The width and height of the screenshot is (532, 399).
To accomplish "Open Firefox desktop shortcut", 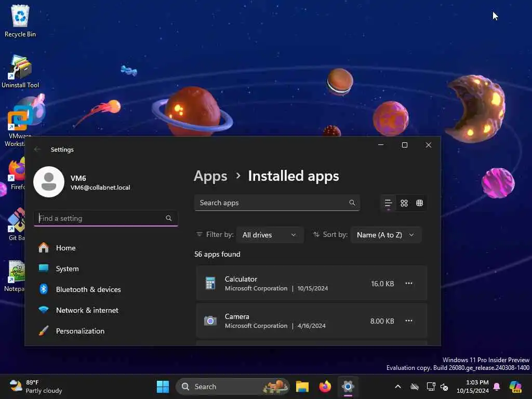I will pos(16,174).
